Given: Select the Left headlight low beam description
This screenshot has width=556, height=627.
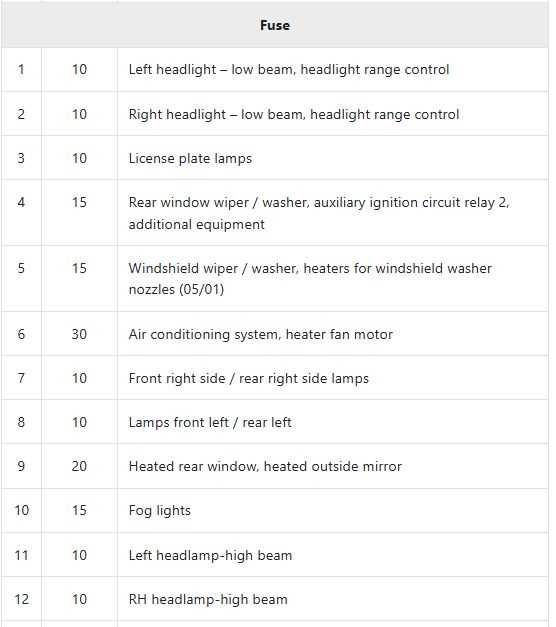Looking at the screenshot, I should [x=289, y=70].
